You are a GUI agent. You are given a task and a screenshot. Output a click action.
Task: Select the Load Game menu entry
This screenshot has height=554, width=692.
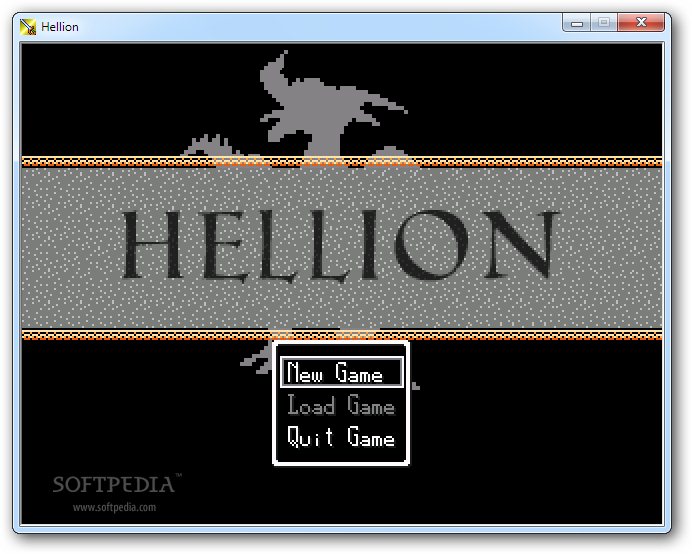[341, 405]
